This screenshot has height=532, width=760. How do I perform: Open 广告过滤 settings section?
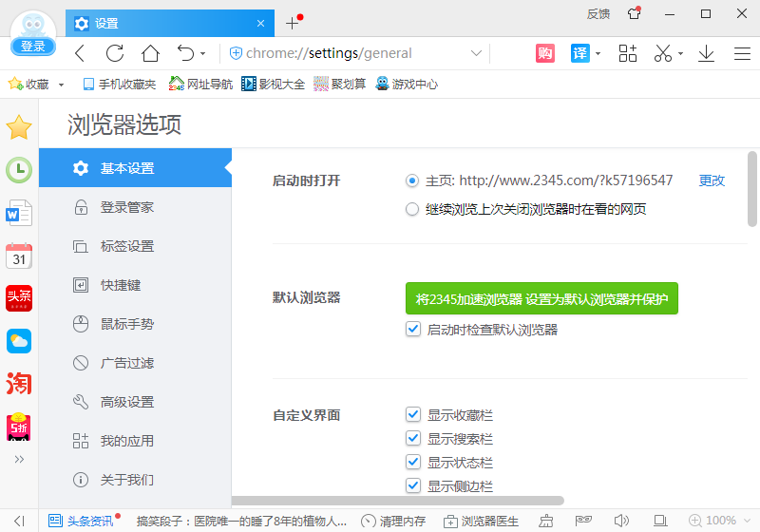(135, 363)
